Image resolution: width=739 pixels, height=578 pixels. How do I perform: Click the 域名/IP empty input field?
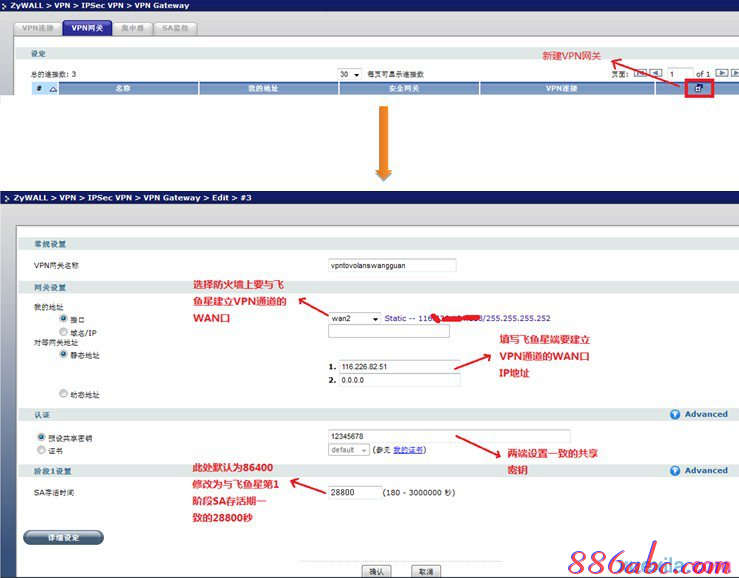pos(389,331)
